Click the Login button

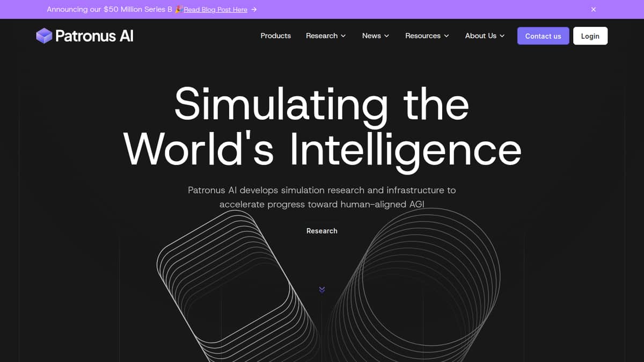590,36
